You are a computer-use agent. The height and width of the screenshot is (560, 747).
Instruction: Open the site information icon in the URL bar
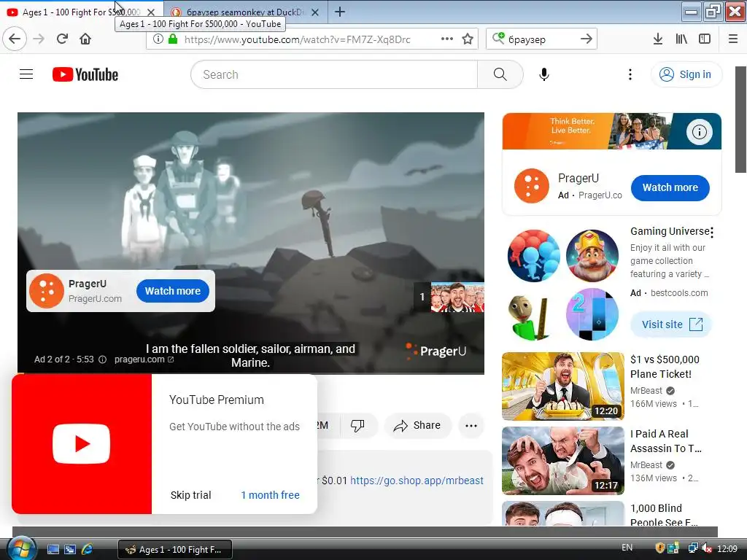pos(158,39)
